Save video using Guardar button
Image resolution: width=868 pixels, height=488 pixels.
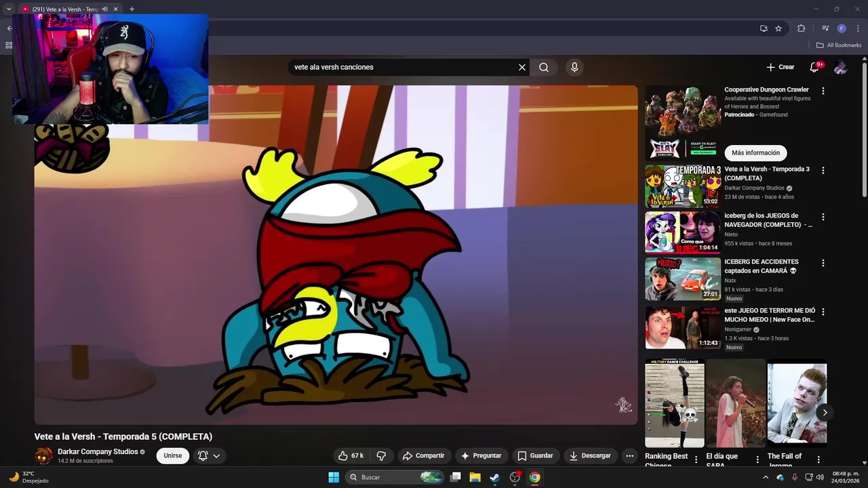pos(535,455)
